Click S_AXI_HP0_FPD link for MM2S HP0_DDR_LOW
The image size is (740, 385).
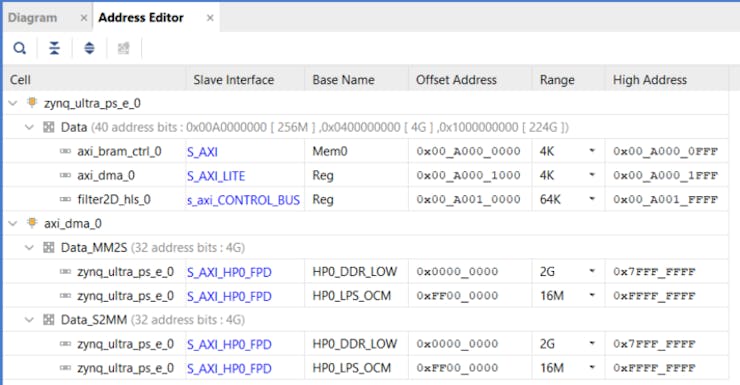229,272
